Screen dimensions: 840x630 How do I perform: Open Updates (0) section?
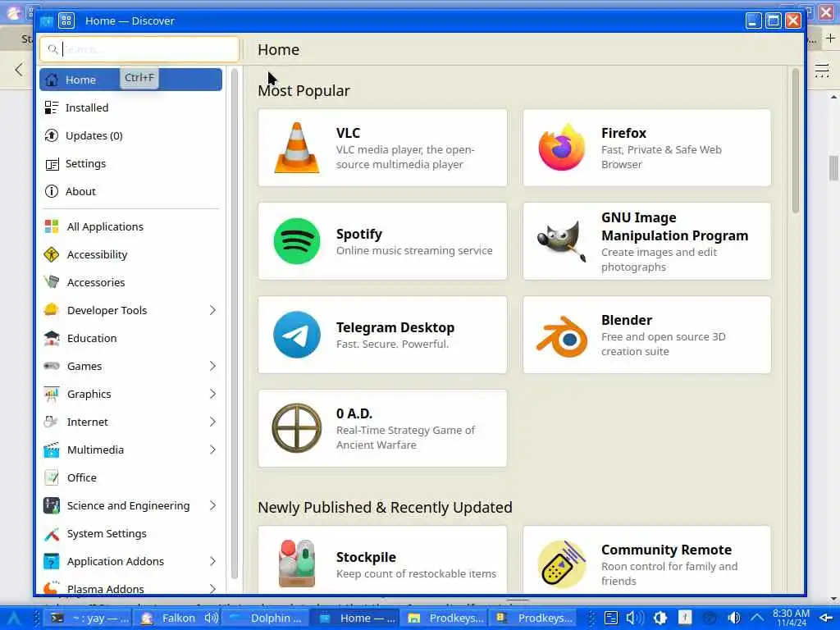pyautogui.click(x=130, y=135)
